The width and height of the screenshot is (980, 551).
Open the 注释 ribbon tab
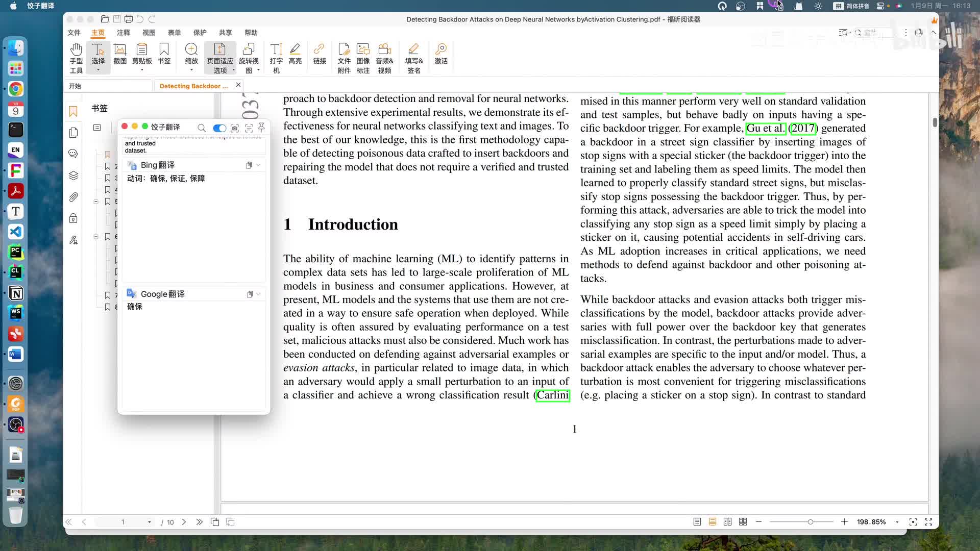tap(124, 33)
